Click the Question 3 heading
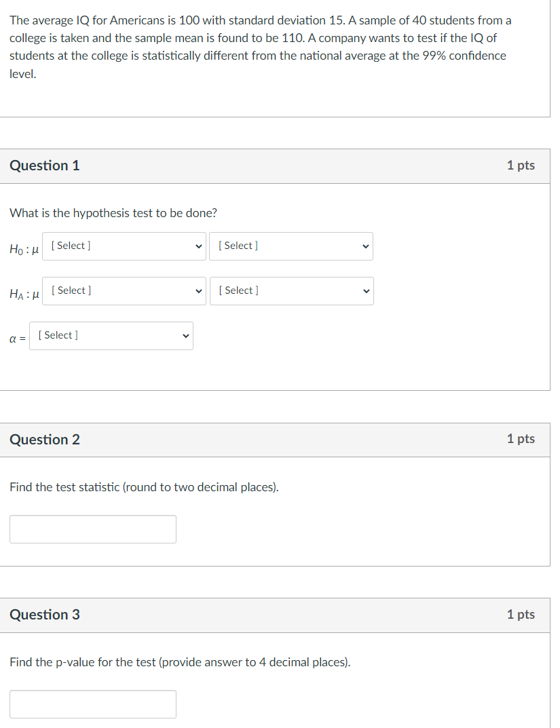This screenshot has width=560, height=728. 45,615
